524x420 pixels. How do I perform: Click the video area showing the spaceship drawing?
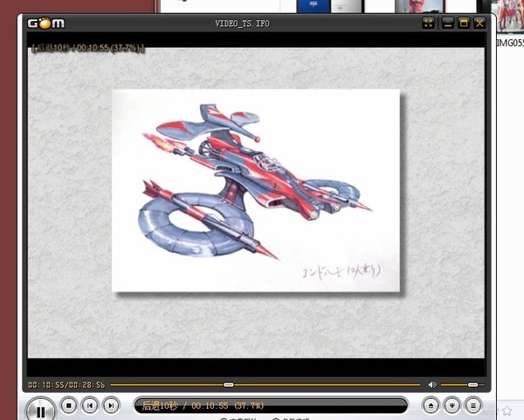point(256,203)
